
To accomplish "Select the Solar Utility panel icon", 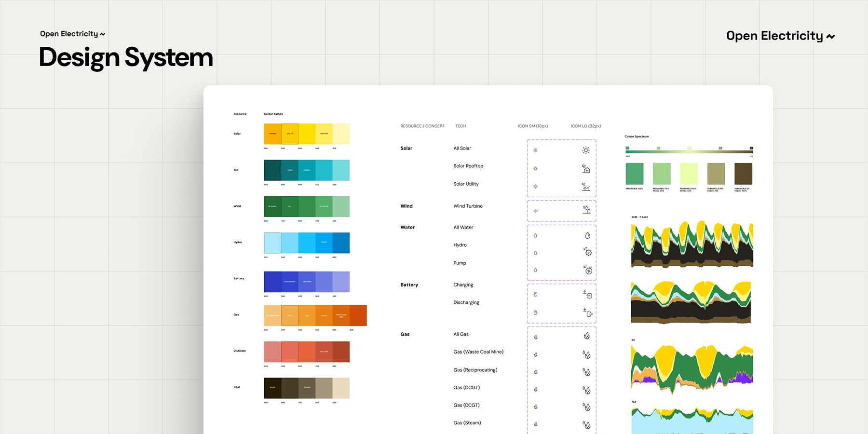I will 586,187.
